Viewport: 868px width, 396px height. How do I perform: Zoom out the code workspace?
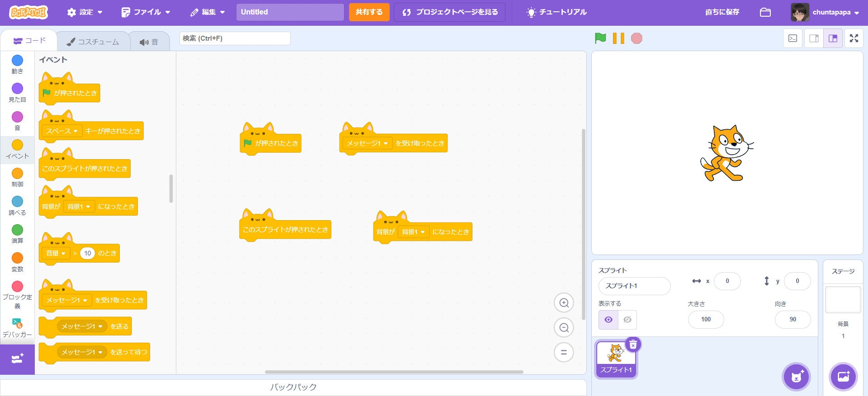coord(564,328)
